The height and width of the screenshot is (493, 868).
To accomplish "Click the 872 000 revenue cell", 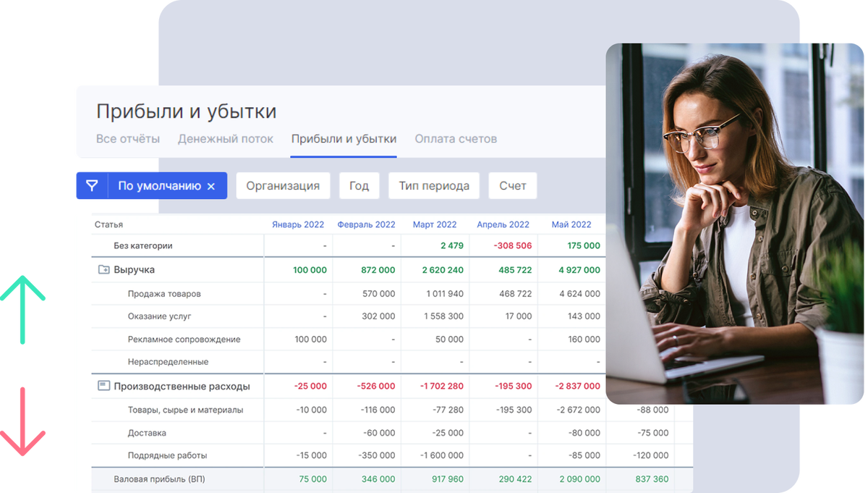I will coord(378,269).
